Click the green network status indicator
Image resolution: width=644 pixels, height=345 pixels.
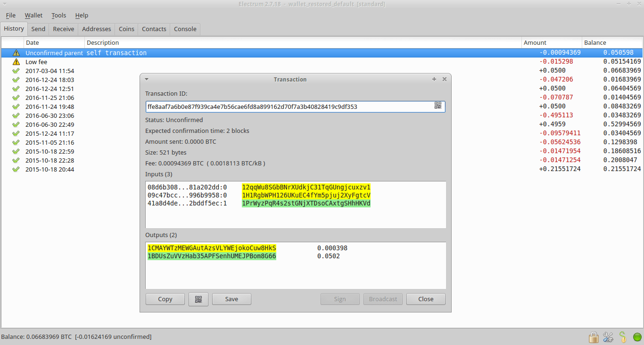[x=637, y=337]
